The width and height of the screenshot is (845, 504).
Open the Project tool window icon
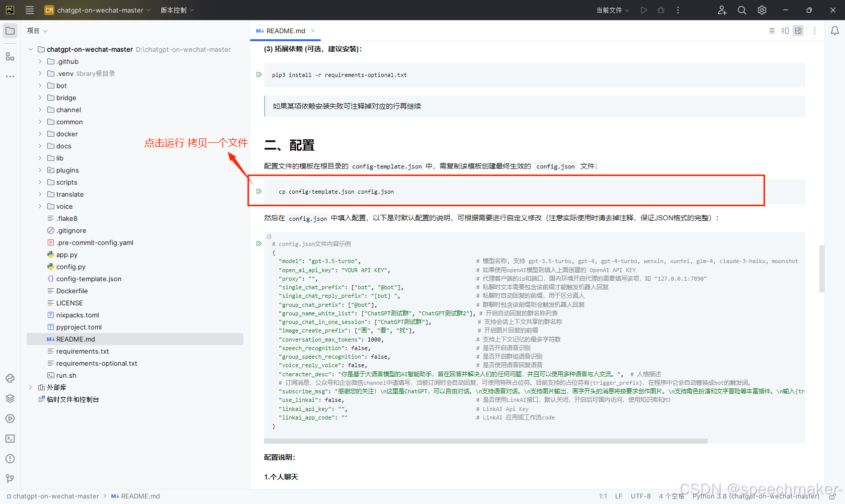(10, 31)
